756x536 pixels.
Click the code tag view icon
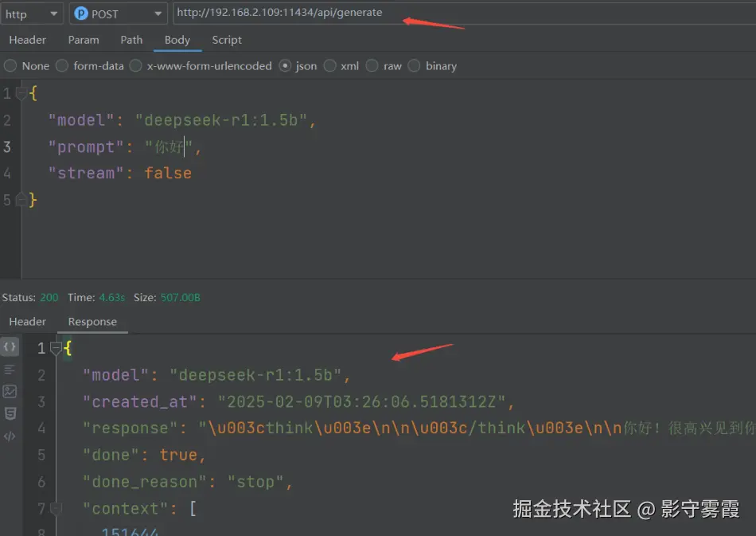(10, 436)
